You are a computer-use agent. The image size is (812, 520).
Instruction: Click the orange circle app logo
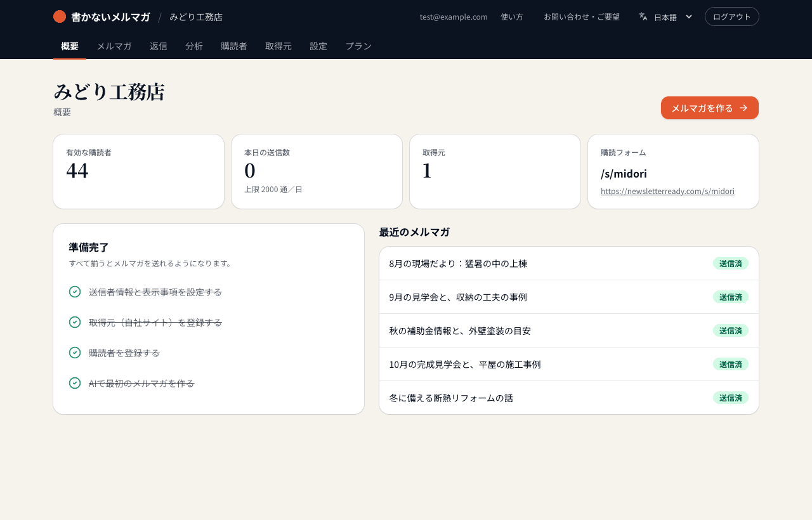point(60,16)
